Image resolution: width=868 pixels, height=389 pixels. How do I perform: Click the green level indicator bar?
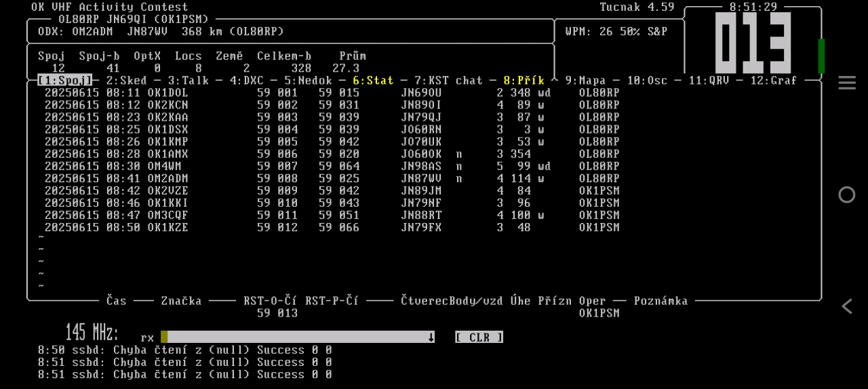point(821,56)
